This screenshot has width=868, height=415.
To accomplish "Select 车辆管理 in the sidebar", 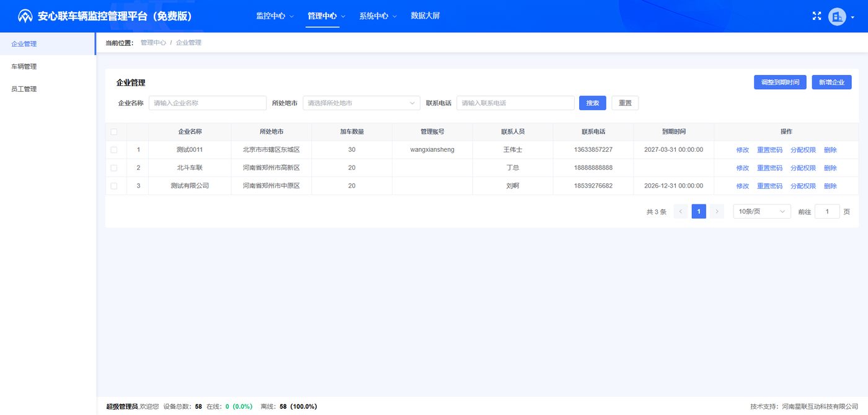I will click(48, 66).
